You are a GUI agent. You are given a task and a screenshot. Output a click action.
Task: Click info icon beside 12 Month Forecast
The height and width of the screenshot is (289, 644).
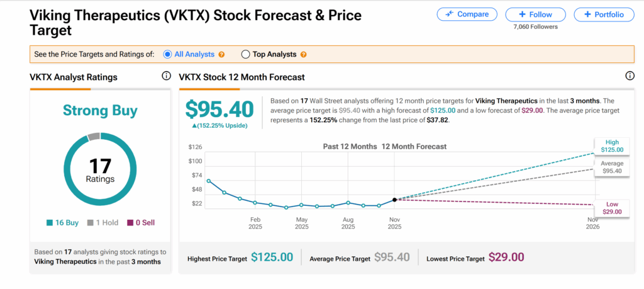[630, 76]
